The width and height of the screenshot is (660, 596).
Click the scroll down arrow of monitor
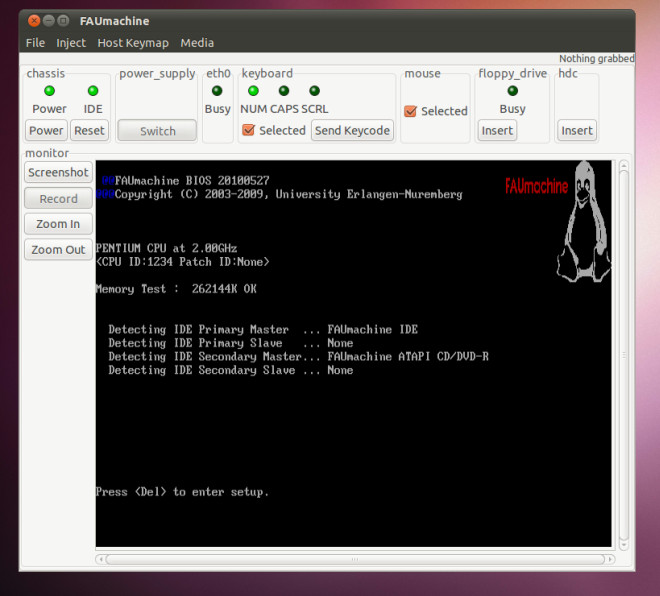[624, 545]
